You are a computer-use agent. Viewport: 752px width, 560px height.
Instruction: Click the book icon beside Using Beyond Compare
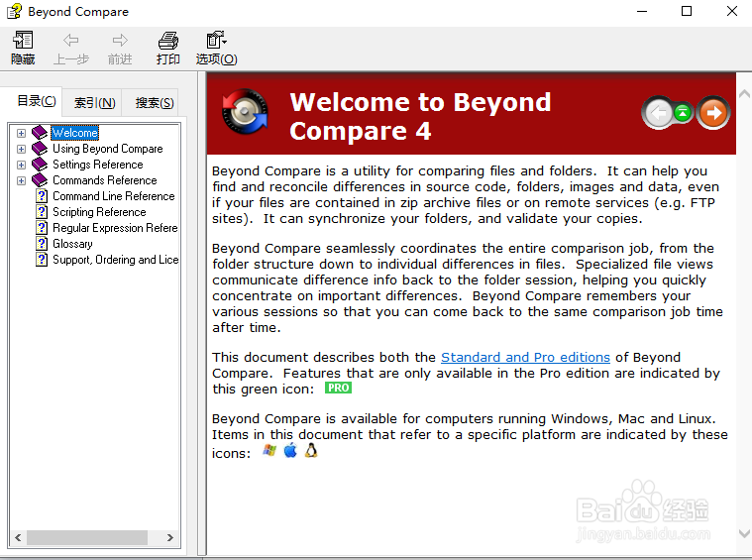(40, 149)
